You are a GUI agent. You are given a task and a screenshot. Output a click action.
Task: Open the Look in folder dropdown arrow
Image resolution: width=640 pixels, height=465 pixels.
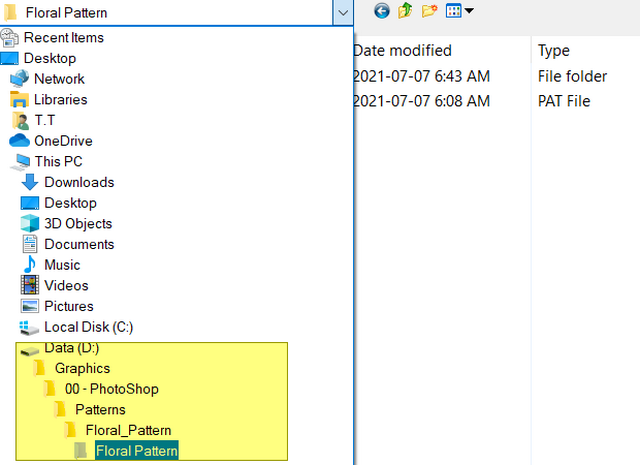coord(343,13)
